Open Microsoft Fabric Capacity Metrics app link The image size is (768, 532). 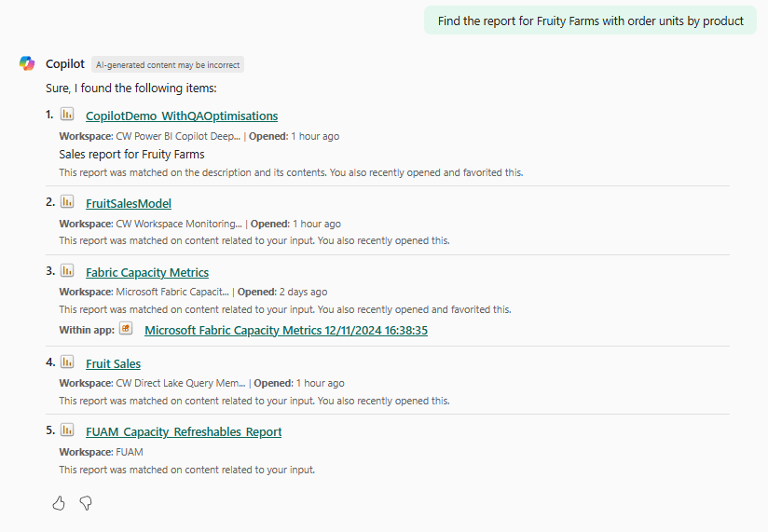click(x=286, y=331)
